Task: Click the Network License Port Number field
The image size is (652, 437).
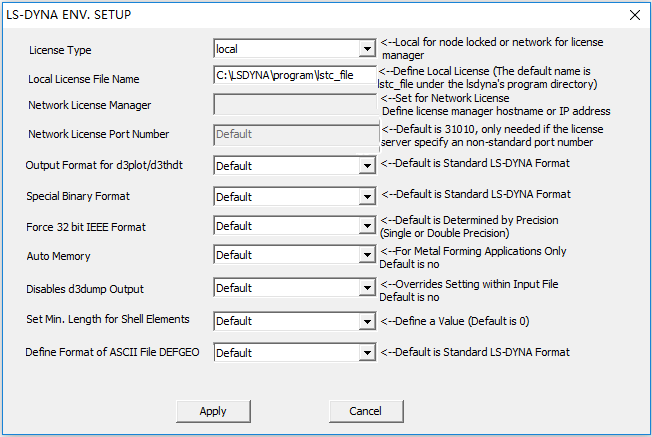Action: [294, 134]
